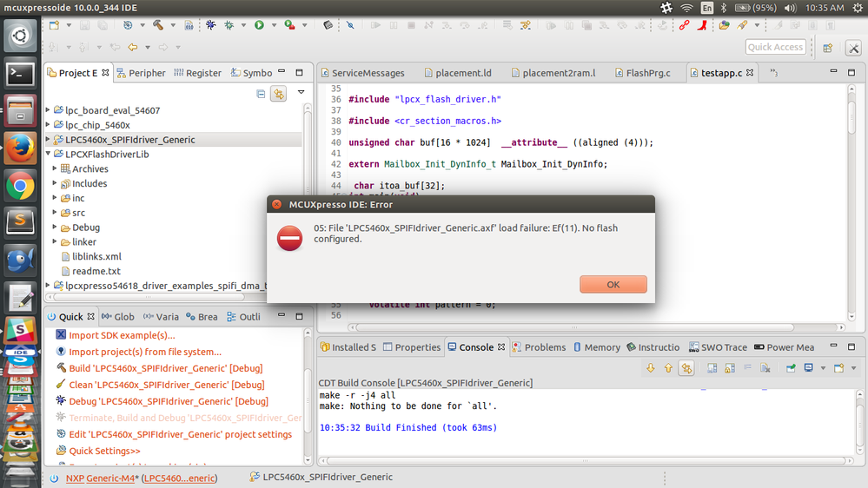Switch to the testapp.c editor tab
The image size is (868, 488).
[x=721, y=73]
